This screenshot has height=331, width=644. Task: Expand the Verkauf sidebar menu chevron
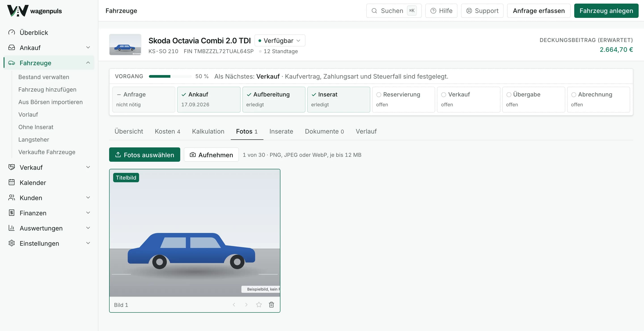click(88, 167)
